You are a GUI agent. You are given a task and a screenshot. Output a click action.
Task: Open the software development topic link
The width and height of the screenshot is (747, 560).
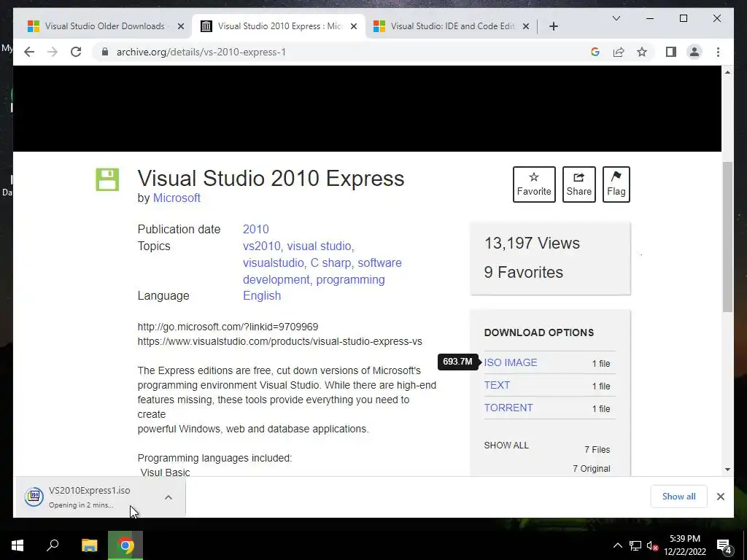[322, 271]
